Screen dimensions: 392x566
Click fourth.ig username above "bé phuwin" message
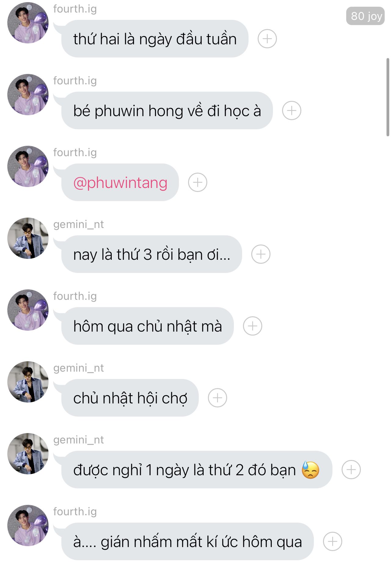click(75, 81)
